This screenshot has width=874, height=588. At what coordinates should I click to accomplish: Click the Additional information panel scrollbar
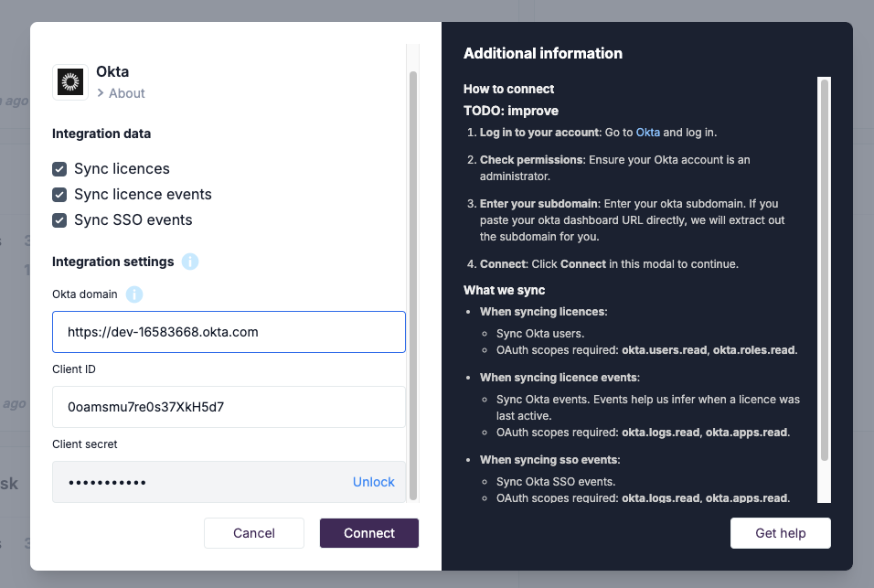825,271
